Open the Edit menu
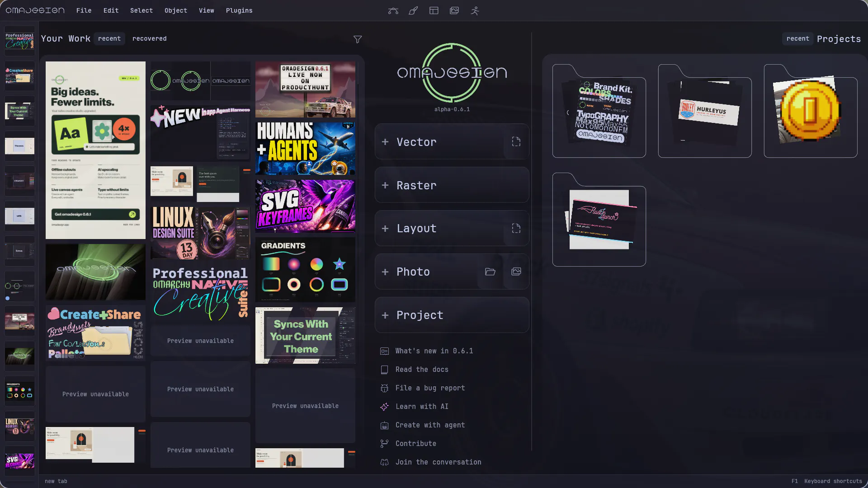Screen dimensions: 868x488 point(111,10)
